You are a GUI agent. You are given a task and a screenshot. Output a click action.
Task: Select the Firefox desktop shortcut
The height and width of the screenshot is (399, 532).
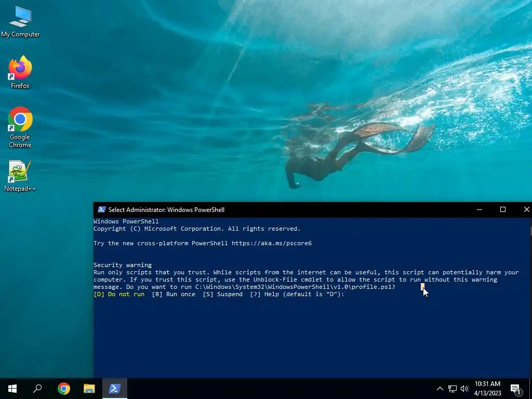20,72
